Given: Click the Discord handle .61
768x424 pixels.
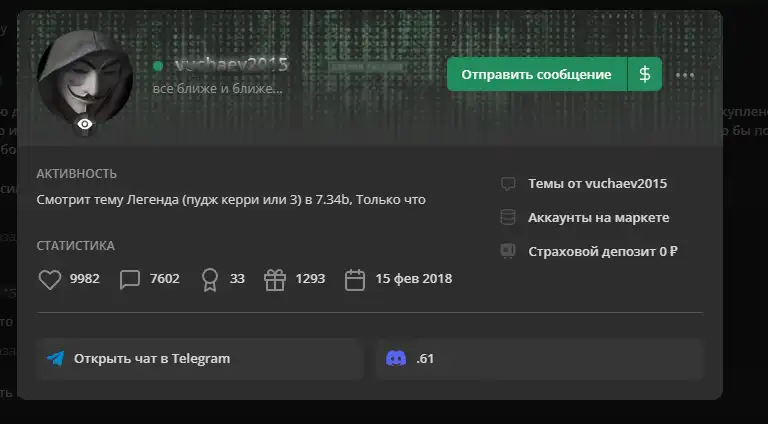Looking at the screenshot, I should point(425,359).
